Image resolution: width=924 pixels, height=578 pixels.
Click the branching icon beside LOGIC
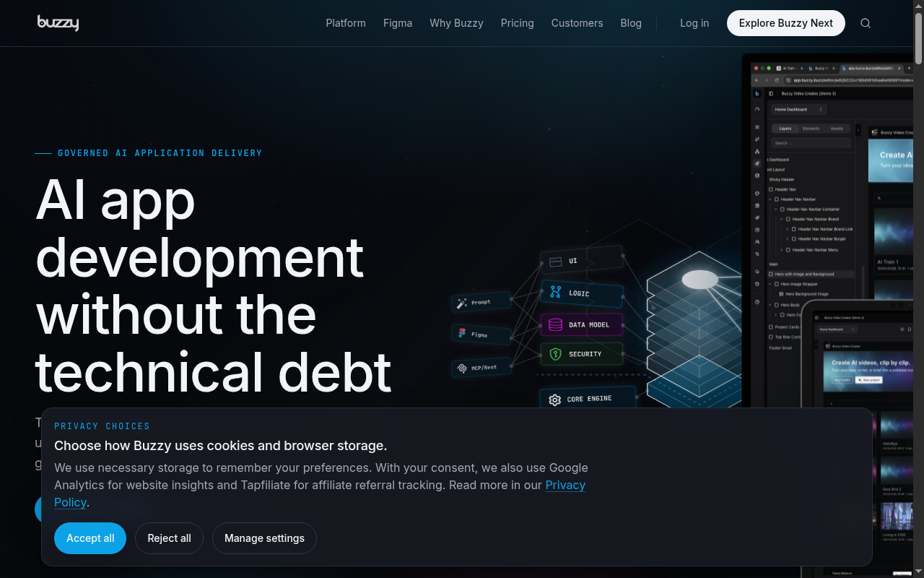[x=555, y=292]
